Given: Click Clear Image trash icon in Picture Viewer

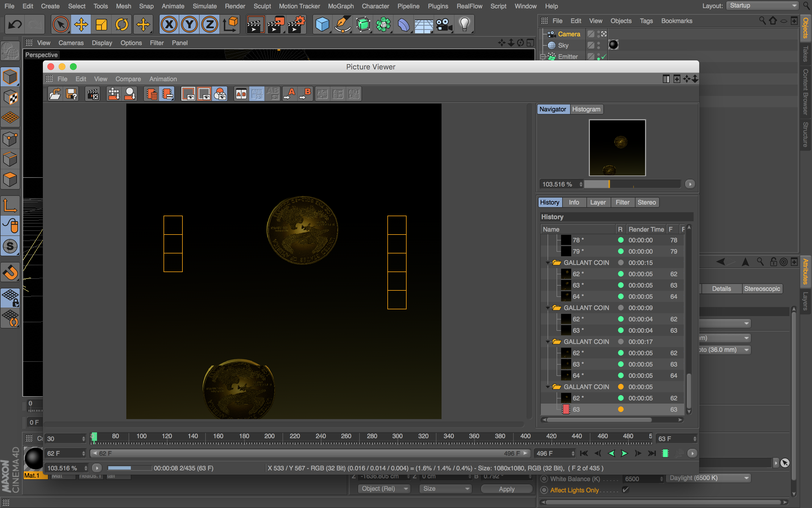Looking at the screenshot, I should click(x=152, y=94).
